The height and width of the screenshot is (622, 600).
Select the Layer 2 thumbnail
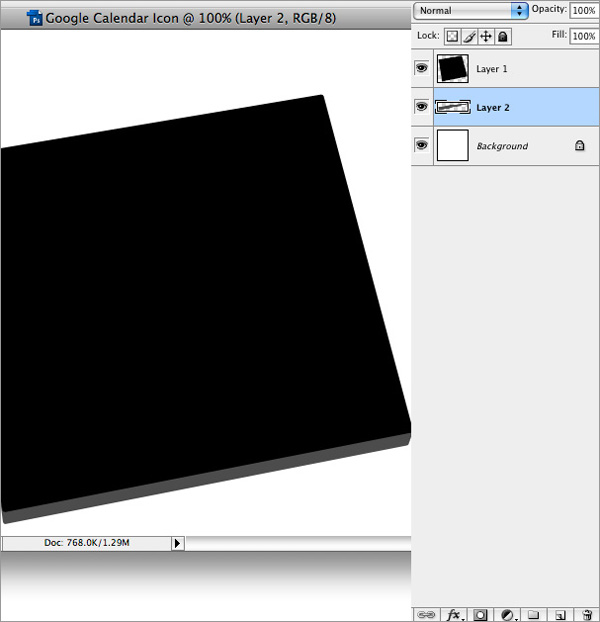tap(452, 107)
